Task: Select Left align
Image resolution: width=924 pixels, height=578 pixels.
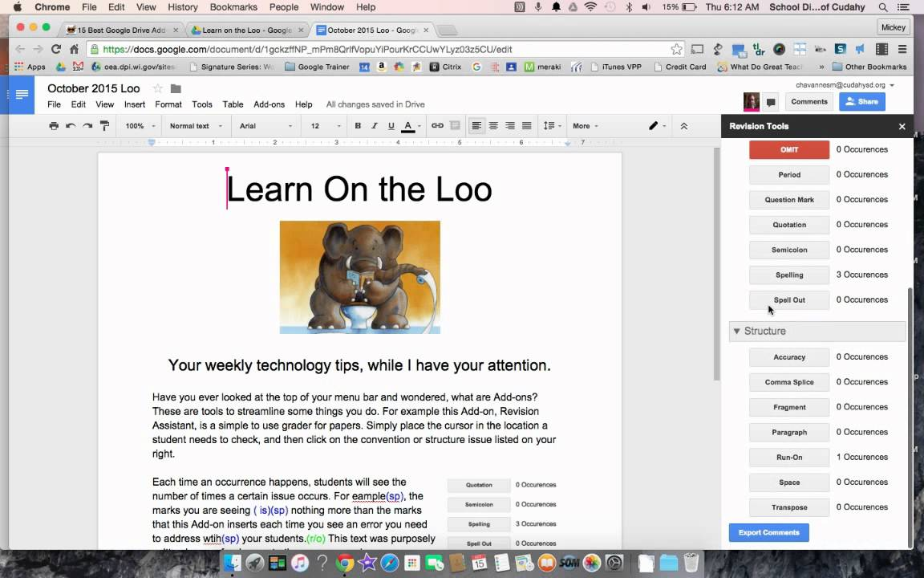Action: tap(476, 125)
